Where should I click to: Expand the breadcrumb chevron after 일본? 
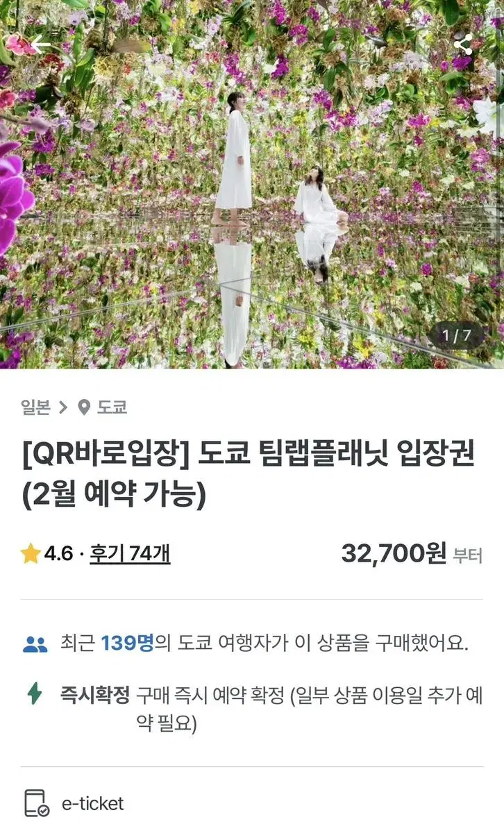(64, 407)
